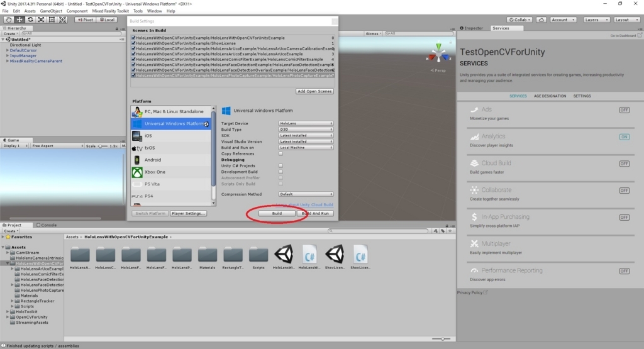
Task: Select the Android platform icon
Action: click(137, 160)
